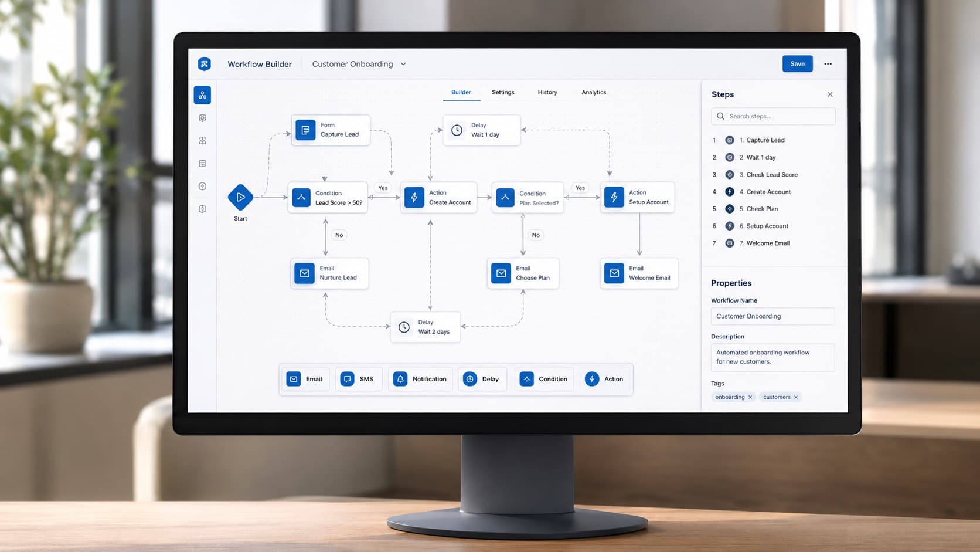980x552 pixels.
Task: Open the active workflow diagram sidebar icon
Action: (202, 95)
